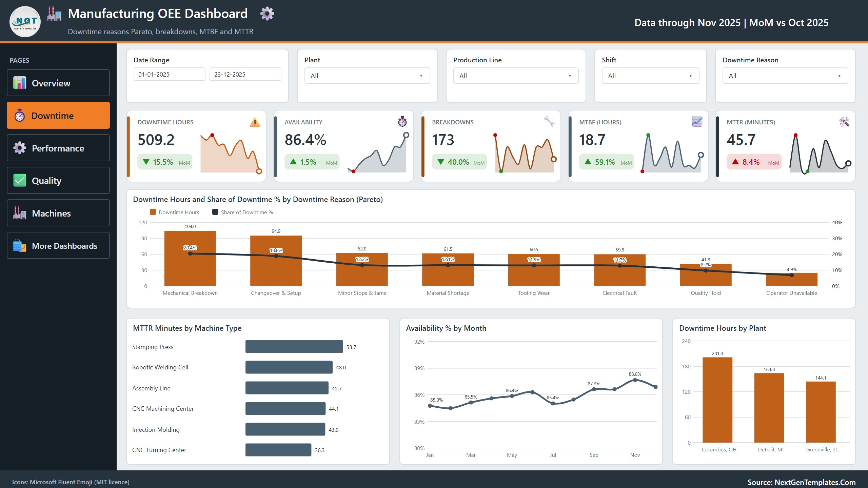The width and height of the screenshot is (868, 488).
Task: Click the warning icon on Downtime Hours card
Action: click(x=255, y=122)
